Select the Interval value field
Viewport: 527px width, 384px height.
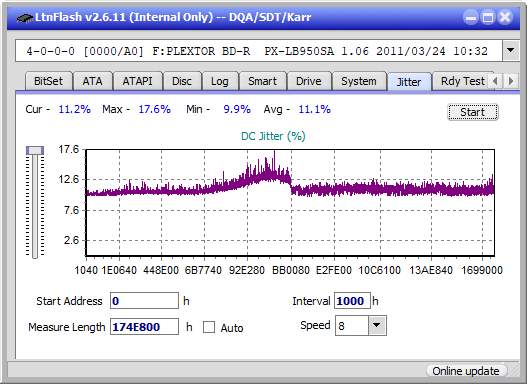click(352, 301)
